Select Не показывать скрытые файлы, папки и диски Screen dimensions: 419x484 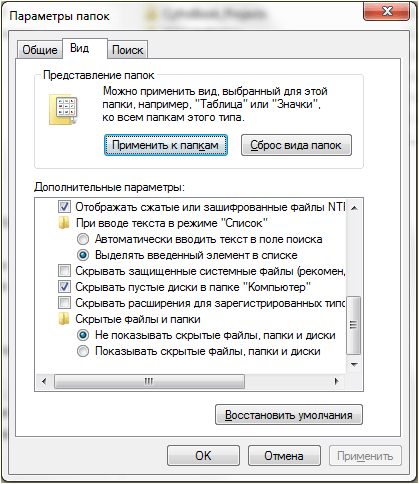(x=83, y=335)
